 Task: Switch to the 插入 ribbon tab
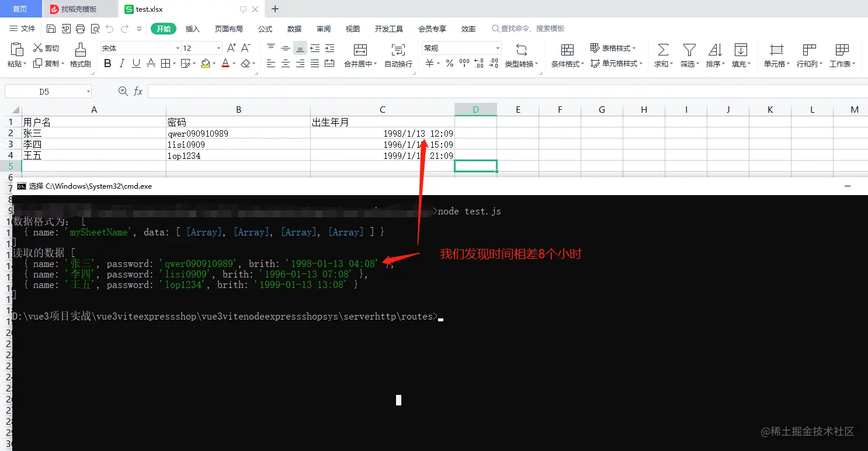[193, 28]
